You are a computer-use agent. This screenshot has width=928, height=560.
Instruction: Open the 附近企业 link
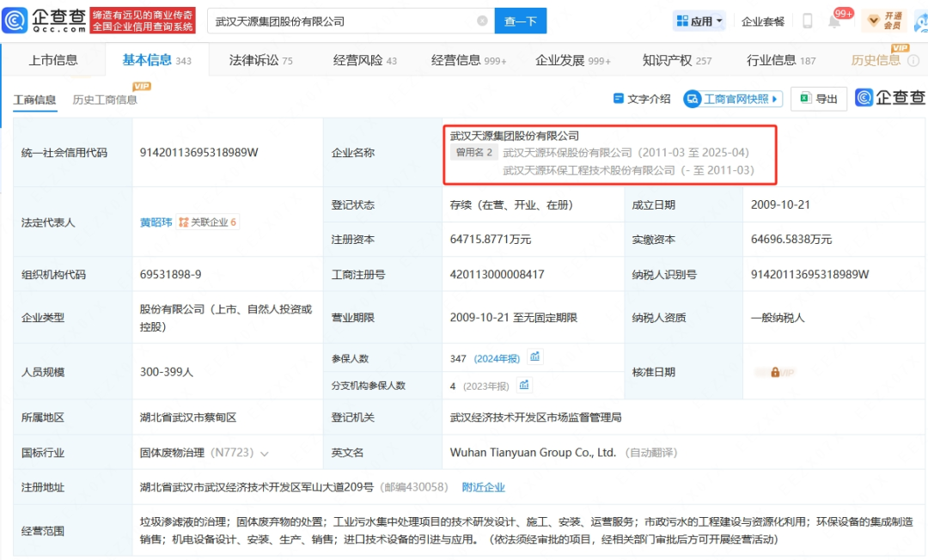484,487
